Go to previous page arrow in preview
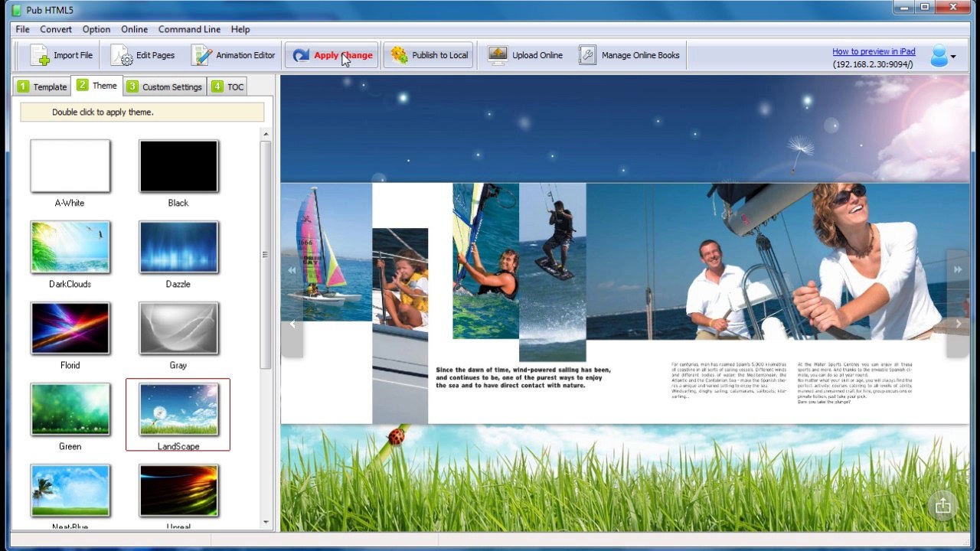 point(292,324)
